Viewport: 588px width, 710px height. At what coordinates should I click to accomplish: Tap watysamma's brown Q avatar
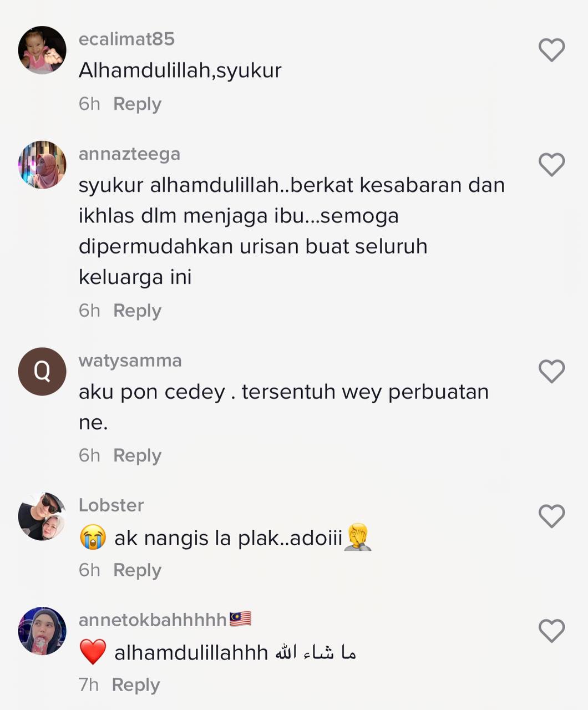point(42,371)
